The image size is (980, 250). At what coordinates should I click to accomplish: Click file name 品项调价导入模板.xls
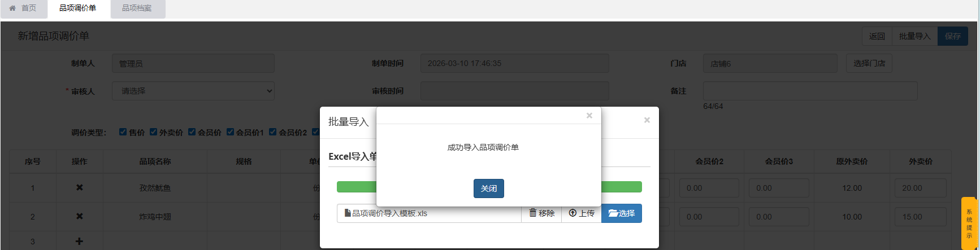(389, 213)
